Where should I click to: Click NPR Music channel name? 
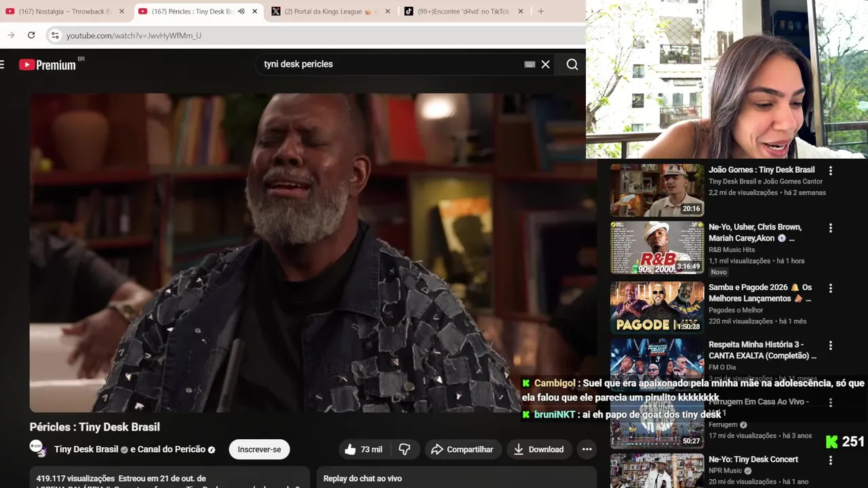[x=726, y=470]
